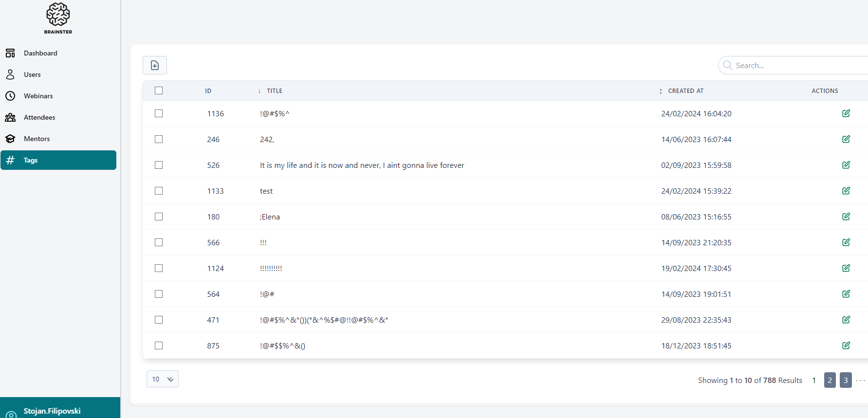Open edit for tag 'test'

click(x=846, y=191)
